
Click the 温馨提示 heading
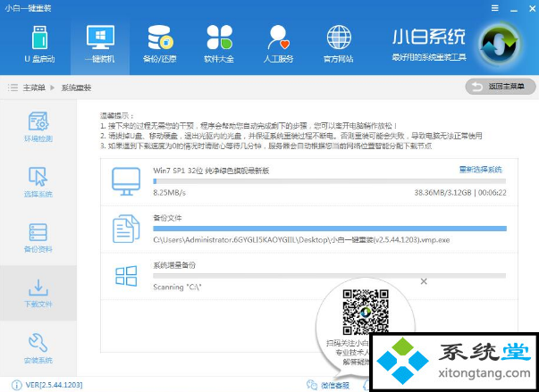117,116
